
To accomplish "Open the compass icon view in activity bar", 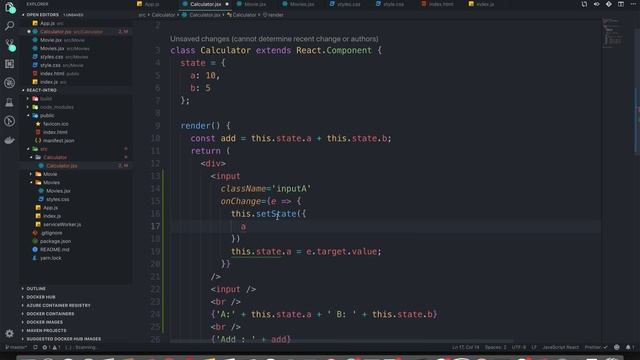I will pos(9,121).
